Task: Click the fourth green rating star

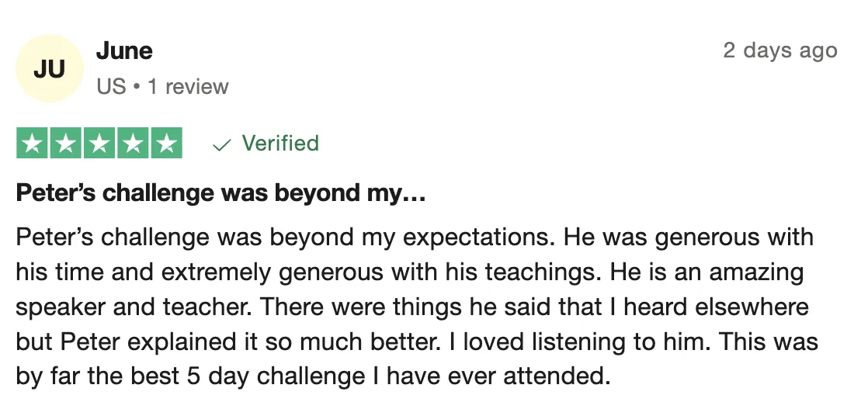Action: click(x=133, y=144)
